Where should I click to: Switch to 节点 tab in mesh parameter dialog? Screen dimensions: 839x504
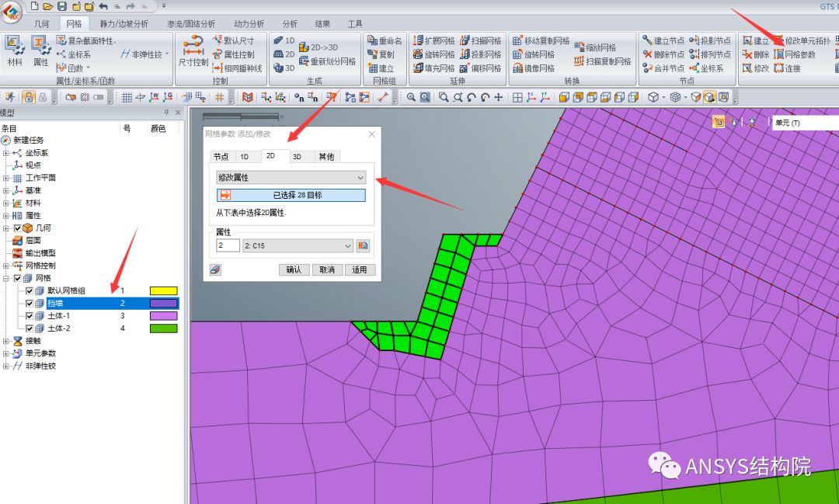point(221,156)
